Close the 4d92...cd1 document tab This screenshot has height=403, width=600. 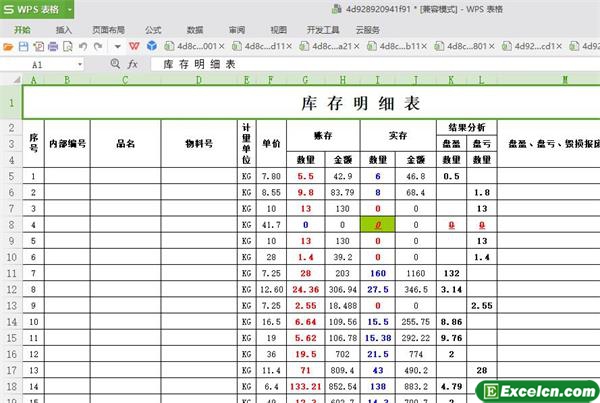click(x=559, y=46)
